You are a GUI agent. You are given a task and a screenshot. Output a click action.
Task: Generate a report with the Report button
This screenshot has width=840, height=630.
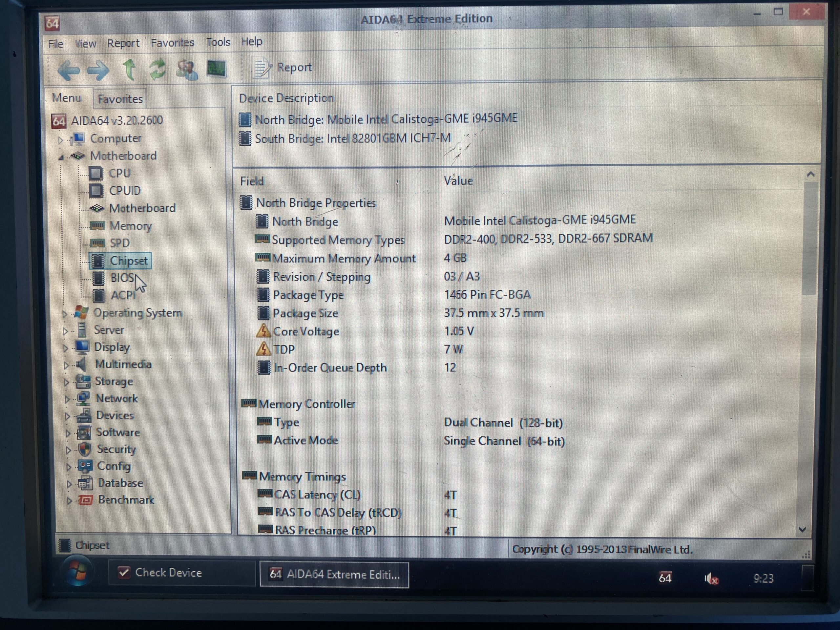point(283,68)
